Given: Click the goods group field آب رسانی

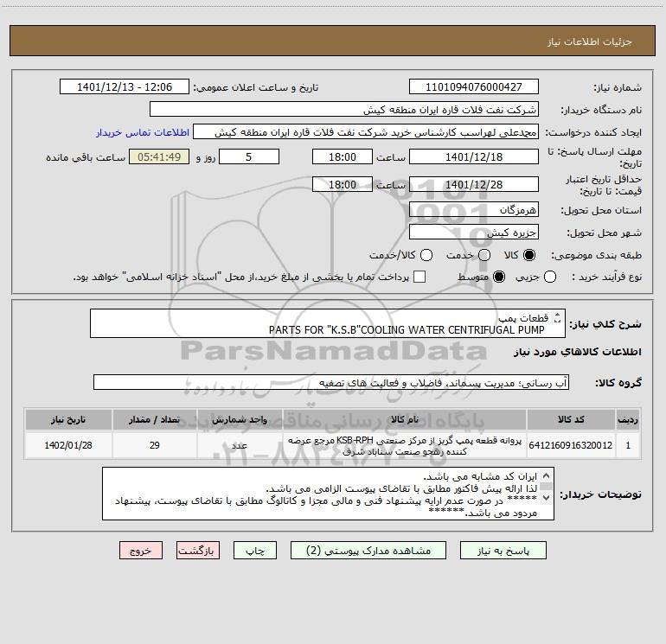Looking at the screenshot, I should click(x=331, y=382).
